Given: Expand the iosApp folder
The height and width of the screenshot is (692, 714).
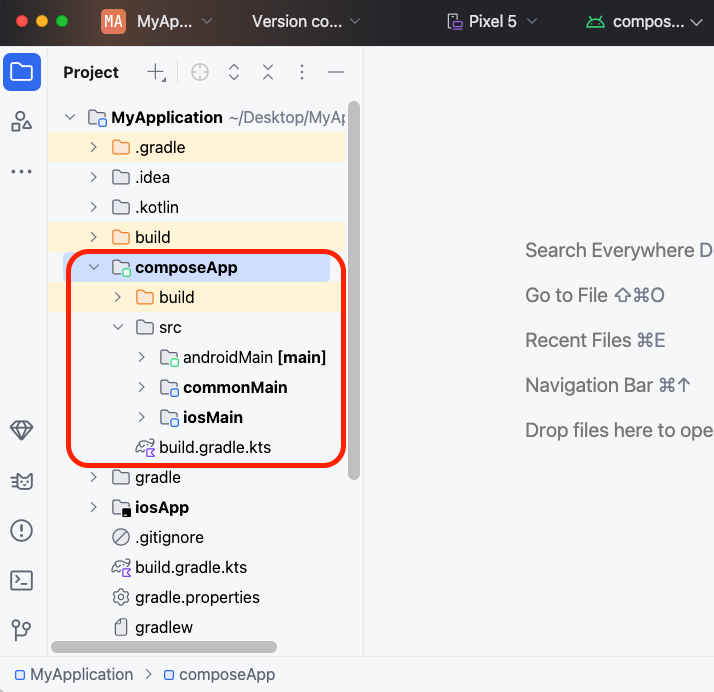Looking at the screenshot, I should click(x=94, y=507).
